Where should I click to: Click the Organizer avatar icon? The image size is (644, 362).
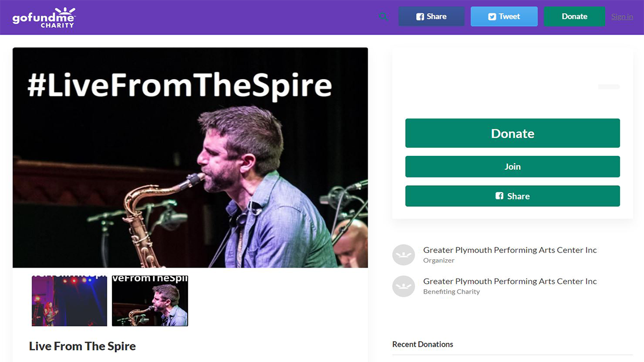pos(403,255)
